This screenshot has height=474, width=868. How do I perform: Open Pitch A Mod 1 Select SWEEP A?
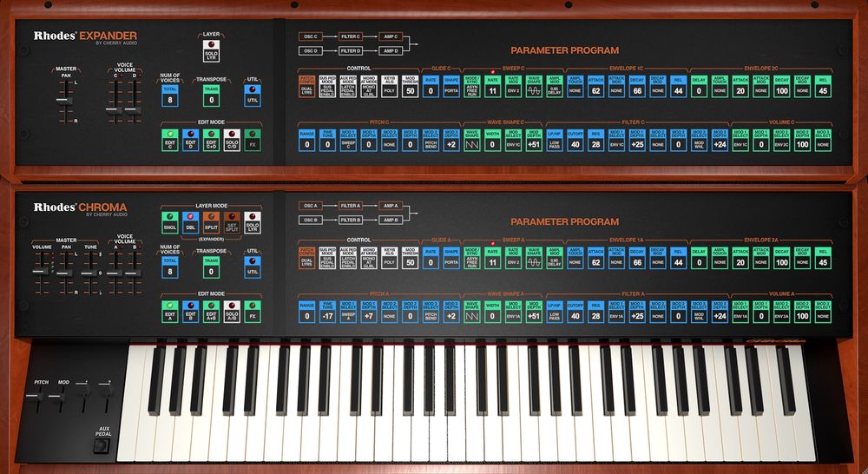348,311
